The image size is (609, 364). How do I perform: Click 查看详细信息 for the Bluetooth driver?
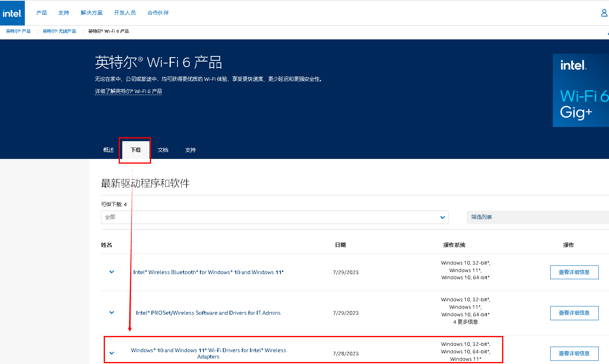click(x=574, y=272)
